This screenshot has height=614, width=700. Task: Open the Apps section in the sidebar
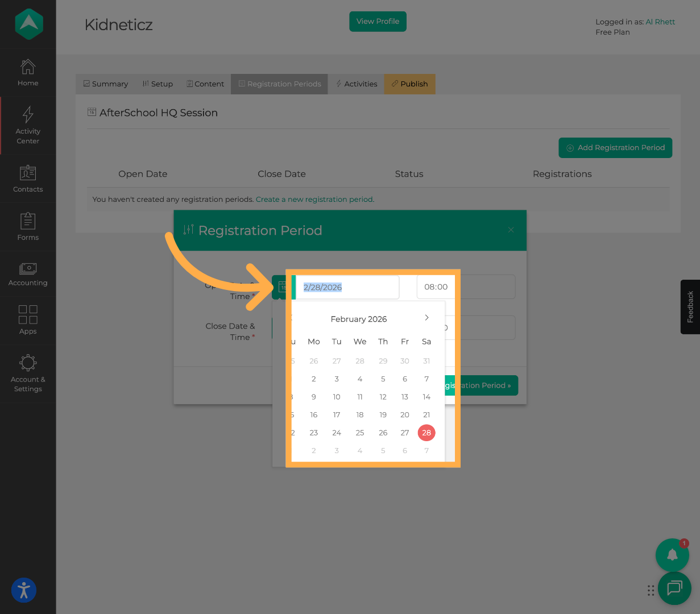(x=27, y=320)
